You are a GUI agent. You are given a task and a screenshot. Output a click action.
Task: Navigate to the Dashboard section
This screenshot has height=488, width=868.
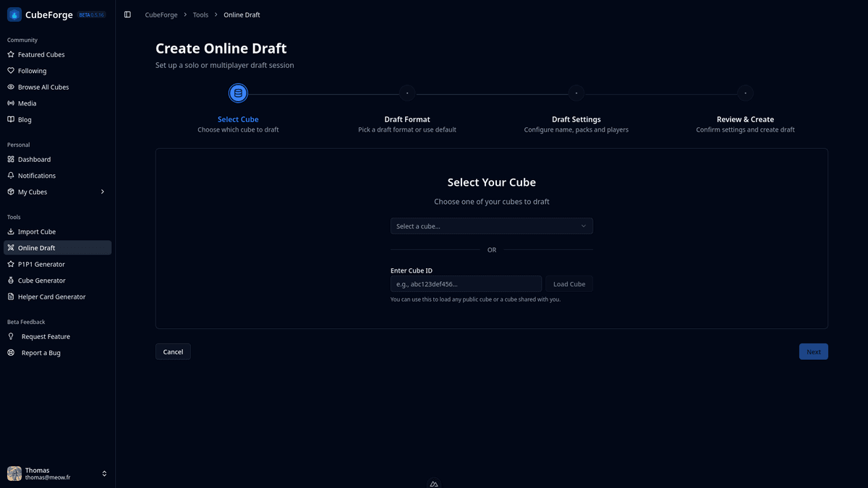pos(35,159)
